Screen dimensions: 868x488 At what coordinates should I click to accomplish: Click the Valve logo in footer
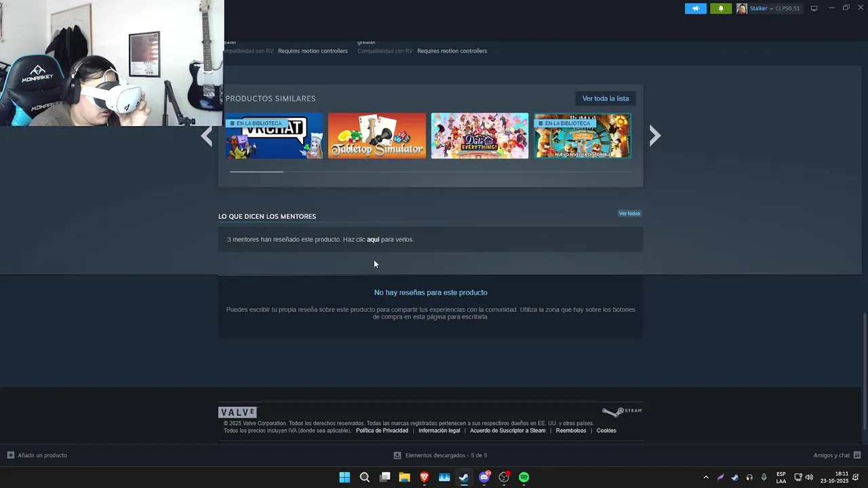(237, 412)
